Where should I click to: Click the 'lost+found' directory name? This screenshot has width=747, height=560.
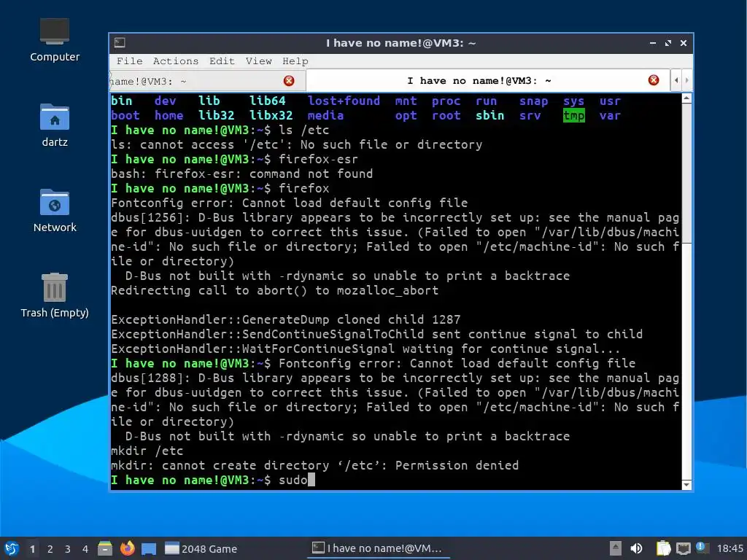click(344, 101)
